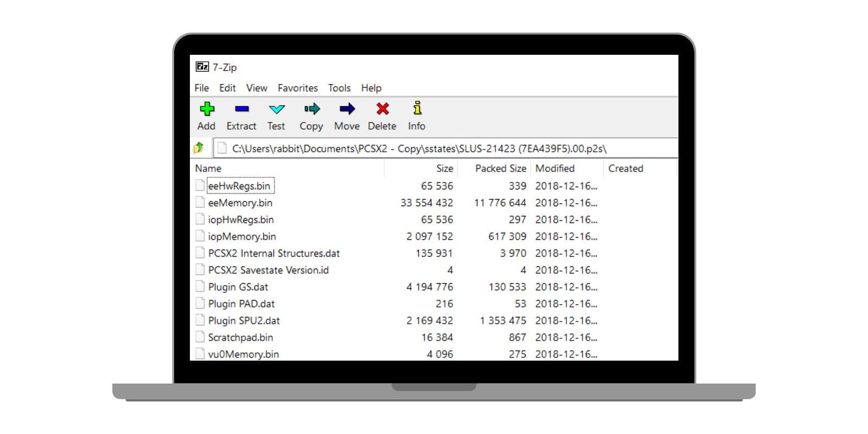
Task: Click packed size value 617 309
Action: 507,236
